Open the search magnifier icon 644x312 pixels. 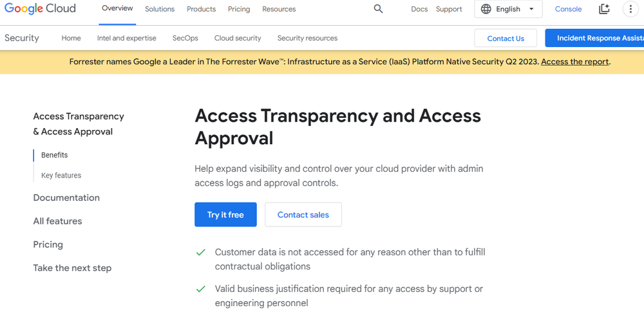tap(378, 9)
